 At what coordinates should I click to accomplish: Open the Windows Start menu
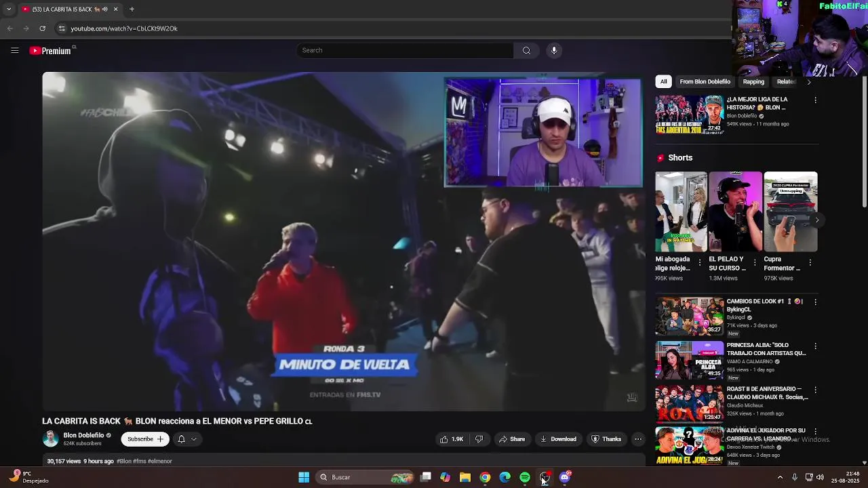tap(304, 477)
